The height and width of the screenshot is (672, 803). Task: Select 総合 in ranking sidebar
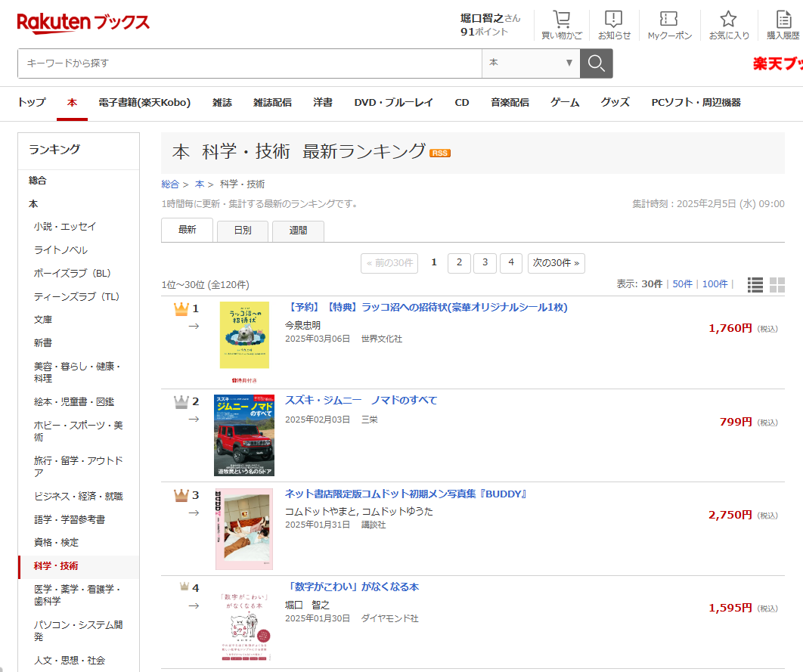[x=37, y=181]
